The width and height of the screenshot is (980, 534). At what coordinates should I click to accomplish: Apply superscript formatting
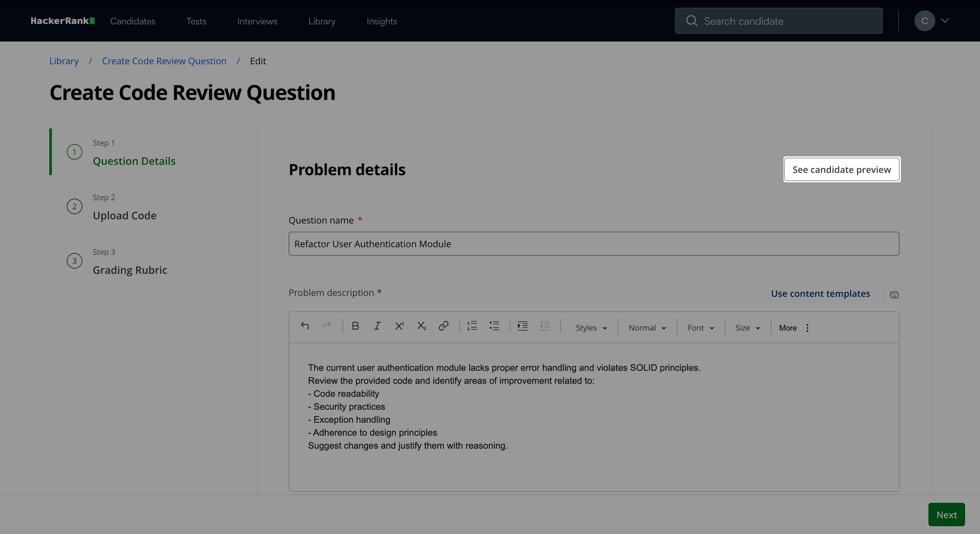coord(399,326)
